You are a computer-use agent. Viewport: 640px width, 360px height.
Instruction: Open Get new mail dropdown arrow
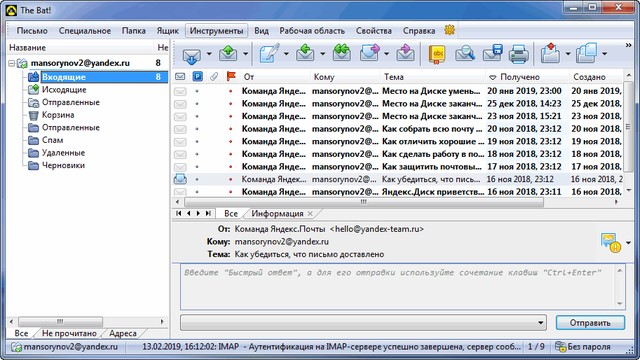point(209,54)
